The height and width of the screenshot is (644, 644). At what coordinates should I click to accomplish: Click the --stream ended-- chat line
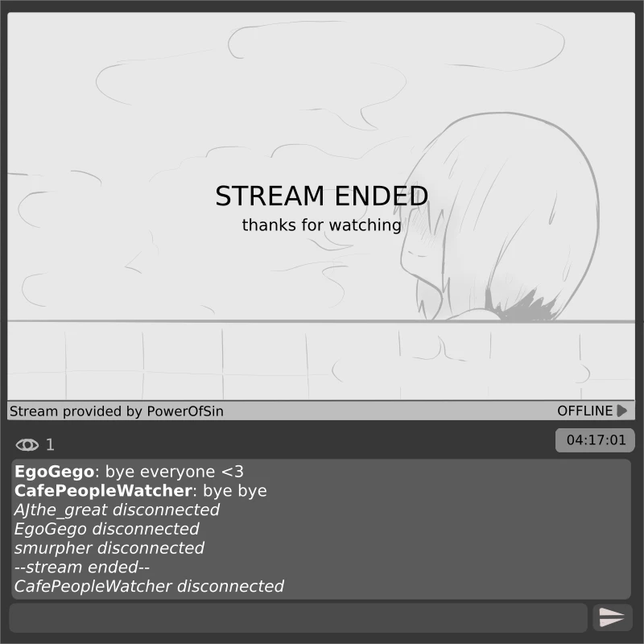pos(82,568)
